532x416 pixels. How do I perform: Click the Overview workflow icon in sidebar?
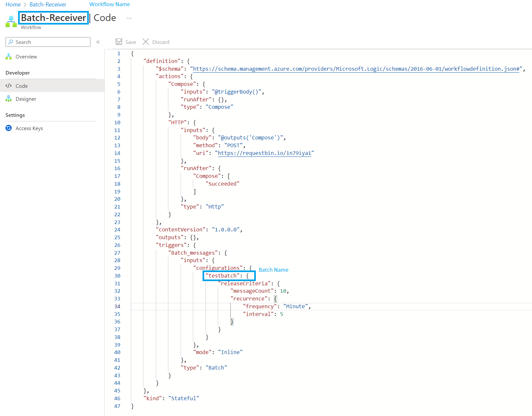[9, 57]
